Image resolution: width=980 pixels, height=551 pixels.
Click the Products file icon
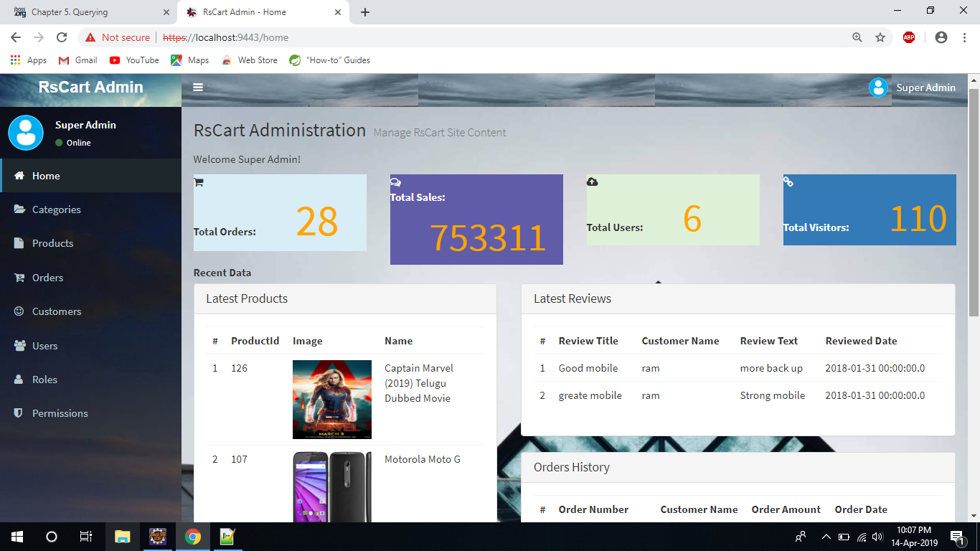tap(19, 243)
